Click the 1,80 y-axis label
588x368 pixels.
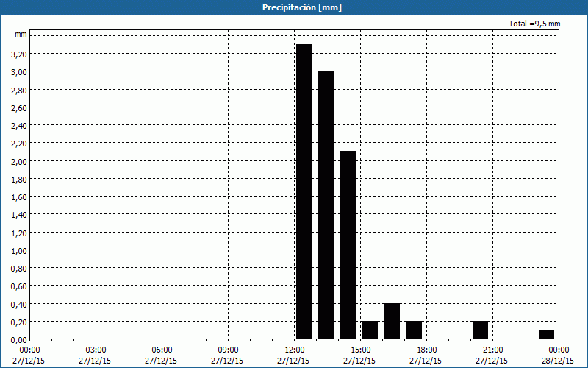coord(19,180)
